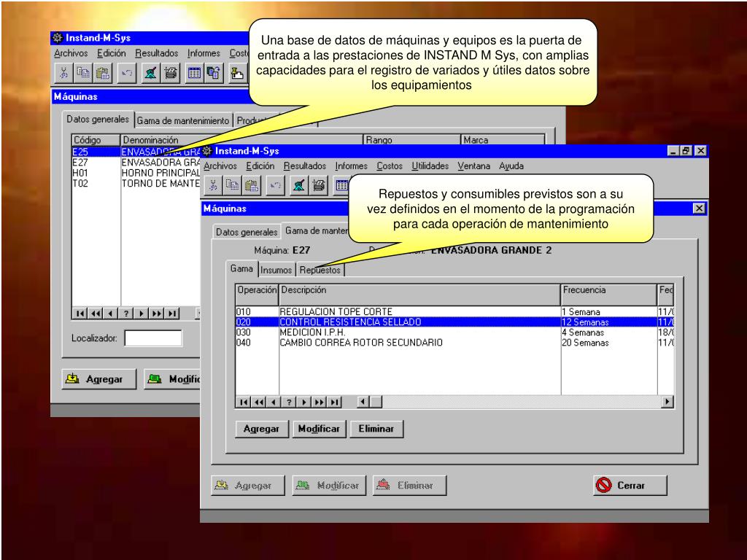Click the Agregar button in the back window
This screenshot has height=560, width=747.
(x=99, y=379)
